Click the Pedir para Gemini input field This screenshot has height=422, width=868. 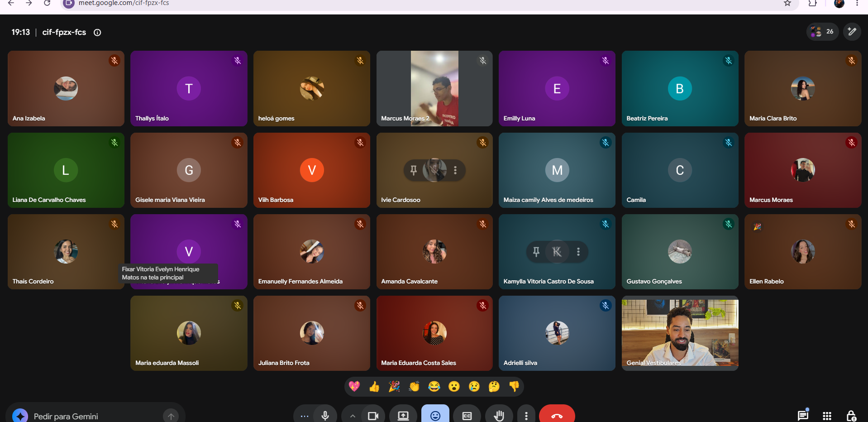click(x=95, y=416)
